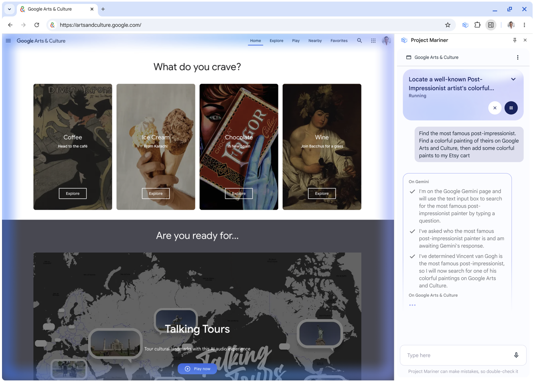537x392 pixels.
Task: Click Explore on the Ice Cream card
Action: point(156,194)
